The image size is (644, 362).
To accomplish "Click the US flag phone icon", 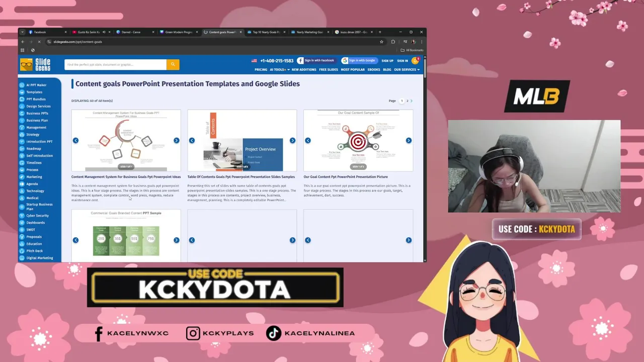I will (255, 61).
